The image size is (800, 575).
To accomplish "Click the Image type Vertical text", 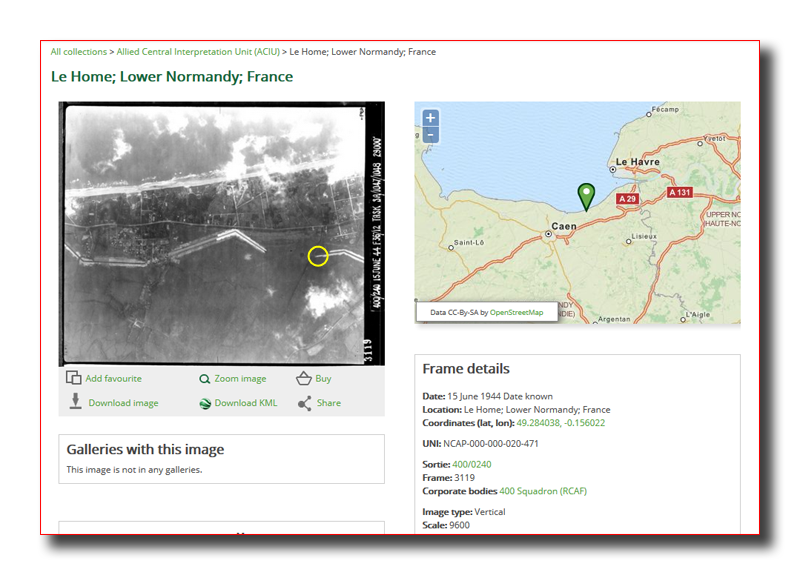I will [464, 512].
